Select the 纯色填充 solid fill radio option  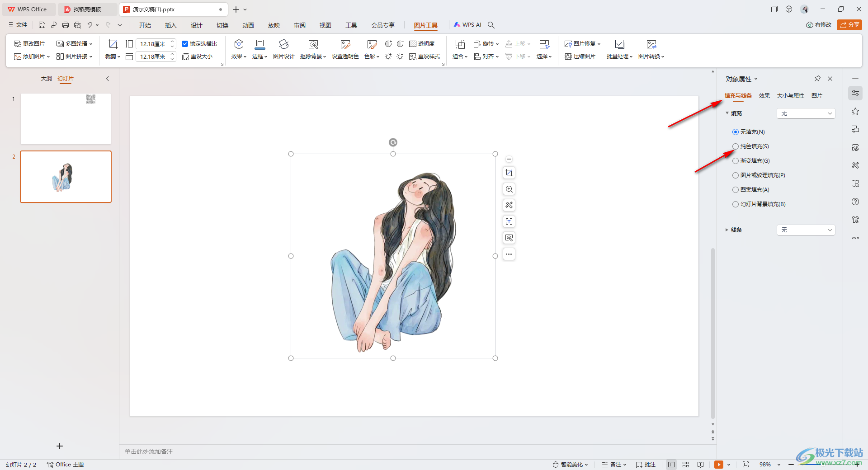pos(736,146)
